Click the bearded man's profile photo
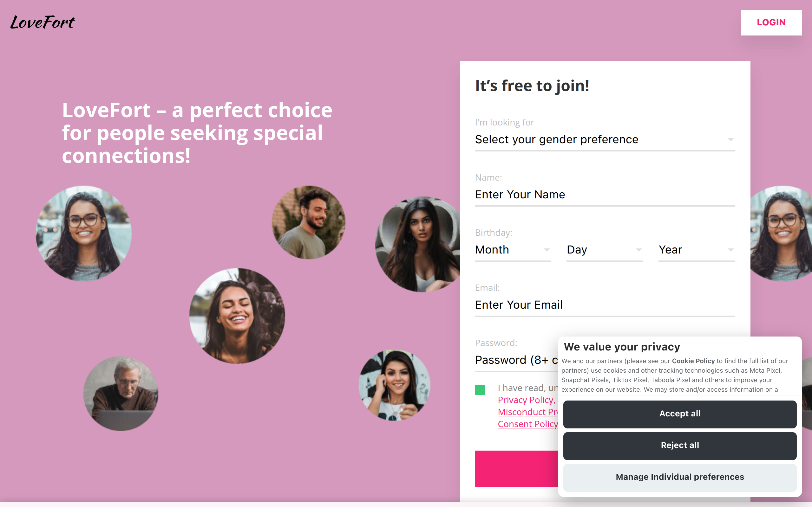This screenshot has width=812, height=507. [x=308, y=222]
